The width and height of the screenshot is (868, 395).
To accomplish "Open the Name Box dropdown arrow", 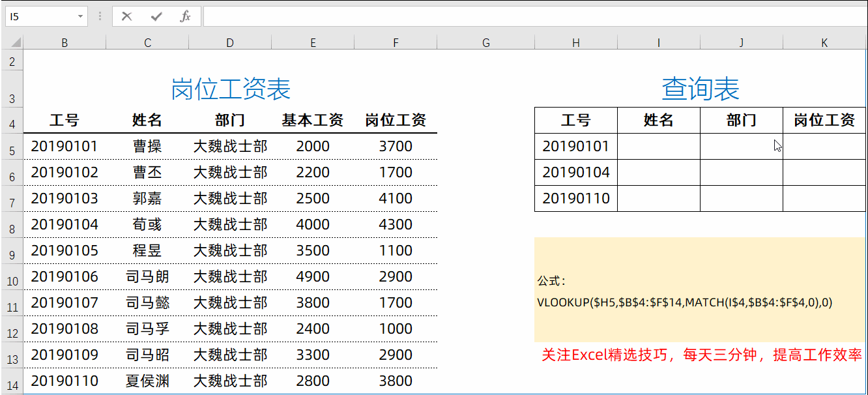I will [x=80, y=16].
